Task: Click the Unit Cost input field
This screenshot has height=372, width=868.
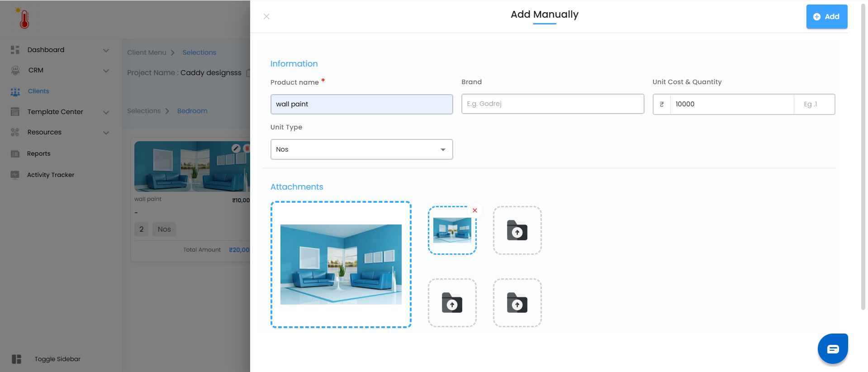Action: point(732,104)
